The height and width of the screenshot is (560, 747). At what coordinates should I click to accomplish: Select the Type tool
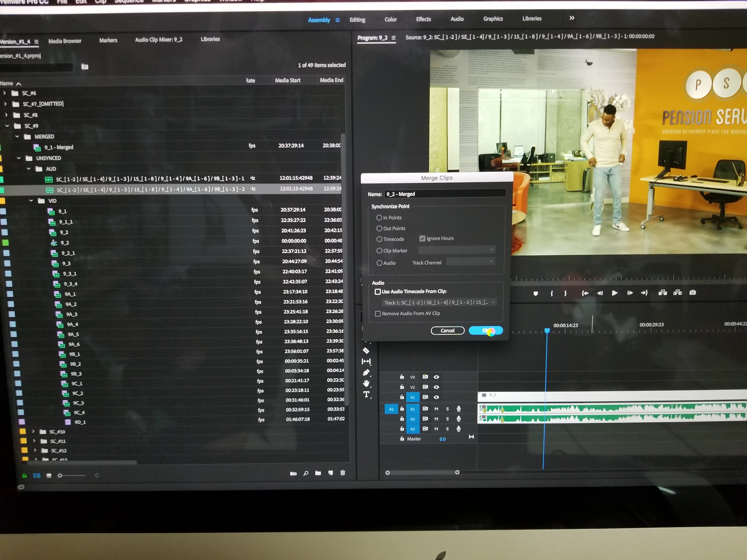(366, 395)
